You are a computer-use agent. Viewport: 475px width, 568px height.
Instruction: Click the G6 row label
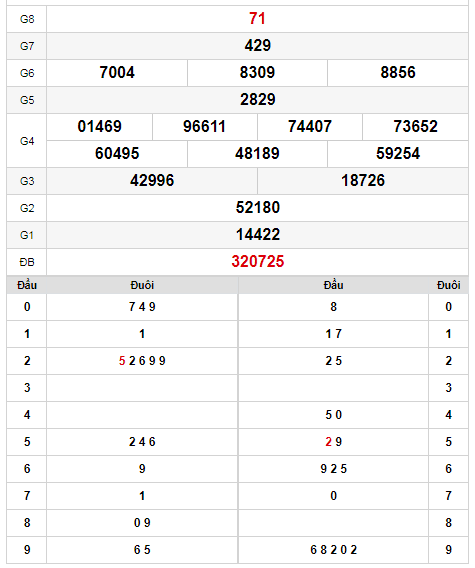click(x=27, y=73)
